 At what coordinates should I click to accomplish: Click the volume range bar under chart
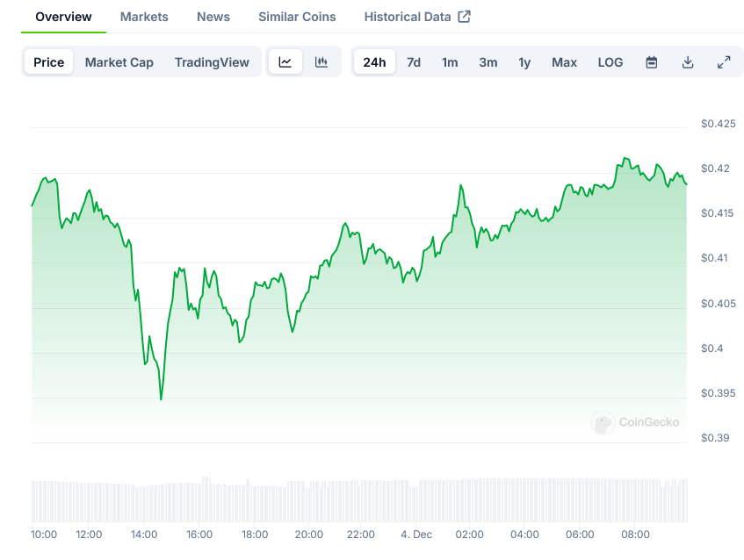click(360, 500)
